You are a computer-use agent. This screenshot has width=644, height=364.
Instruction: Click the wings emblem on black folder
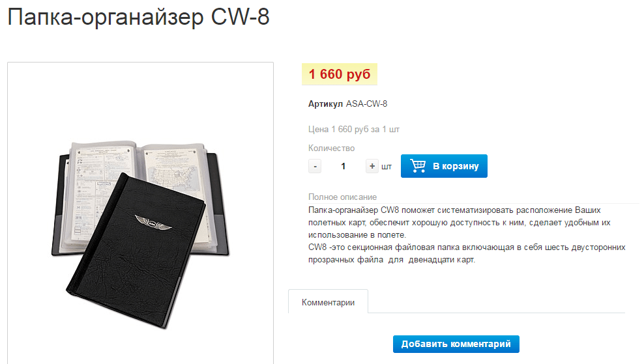coord(153,223)
